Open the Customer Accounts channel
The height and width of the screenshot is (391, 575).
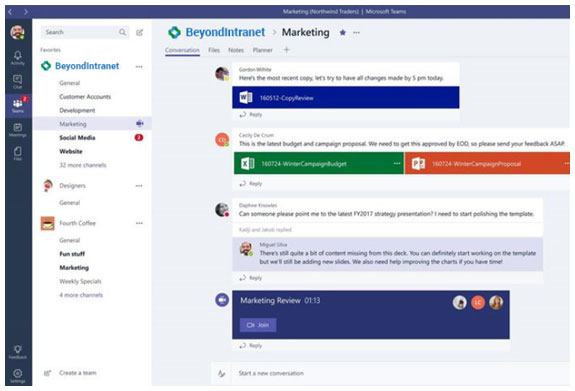coord(85,97)
